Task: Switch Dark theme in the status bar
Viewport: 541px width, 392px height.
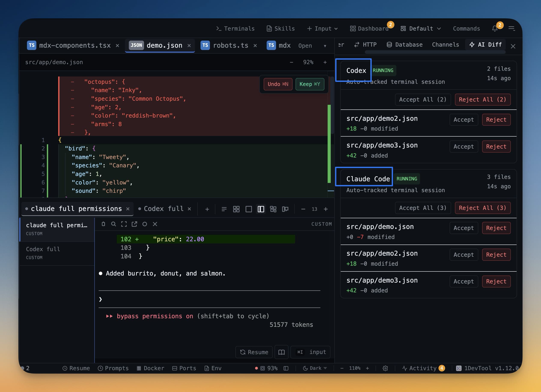Action: point(314,368)
